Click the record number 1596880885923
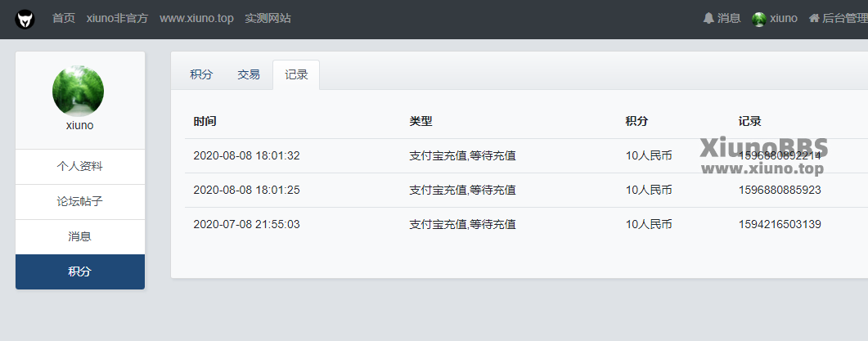This screenshot has height=341, width=868. [x=780, y=190]
